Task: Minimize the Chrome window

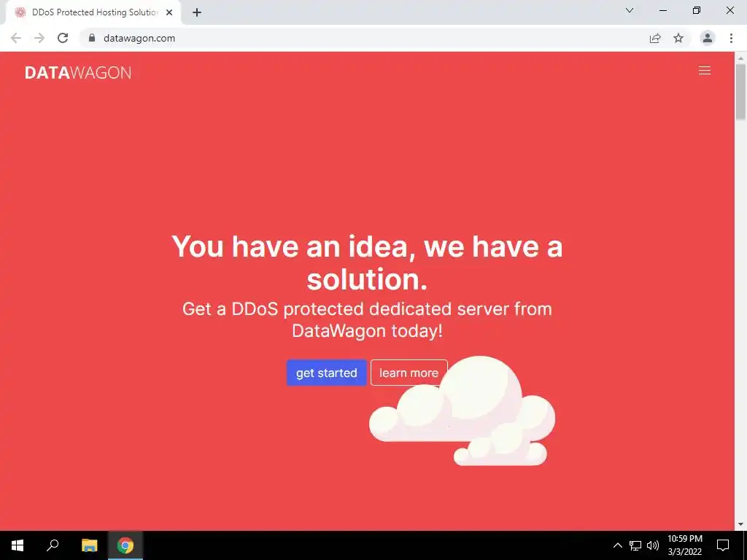Action: [x=663, y=10]
